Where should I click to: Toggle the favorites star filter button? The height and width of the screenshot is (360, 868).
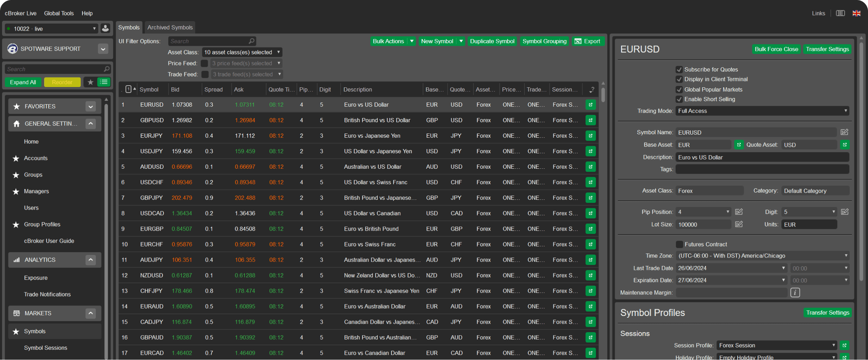coord(90,82)
